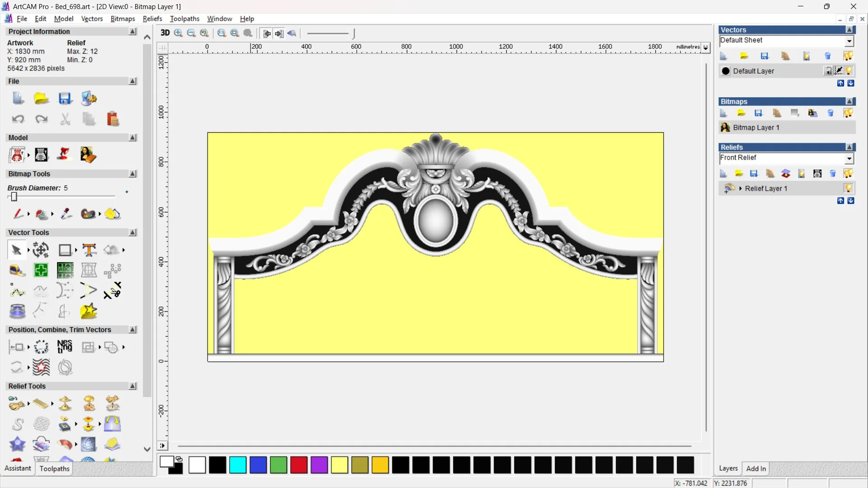This screenshot has width=868, height=488.
Task: Toggle visibility bulb of Relief Layer 1
Action: (x=848, y=188)
